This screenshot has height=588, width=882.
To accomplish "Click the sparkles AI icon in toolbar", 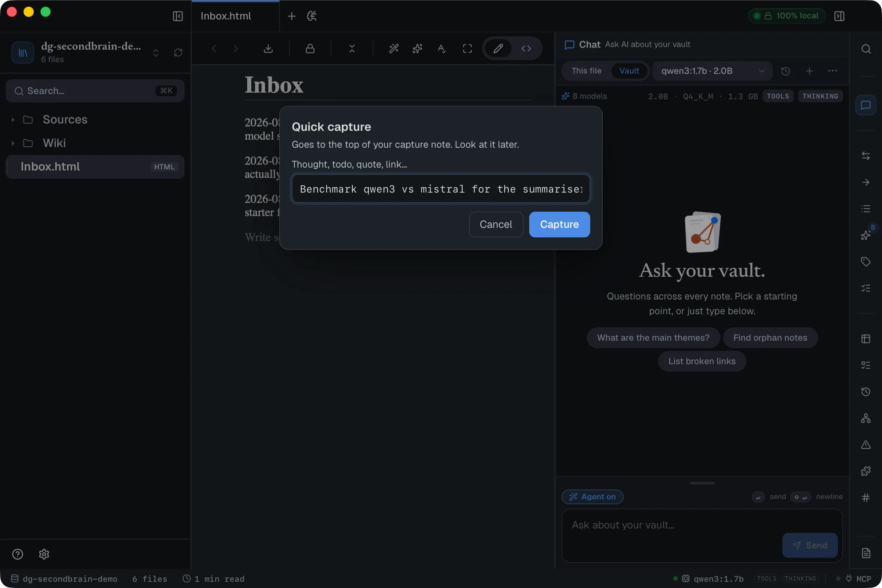I will tap(417, 49).
